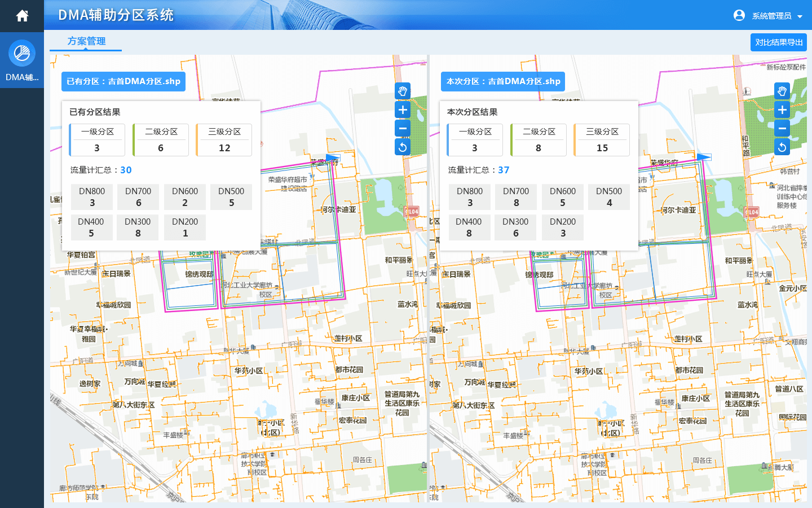
Task: Click DN200 cell with value 3
Action: [x=563, y=227]
